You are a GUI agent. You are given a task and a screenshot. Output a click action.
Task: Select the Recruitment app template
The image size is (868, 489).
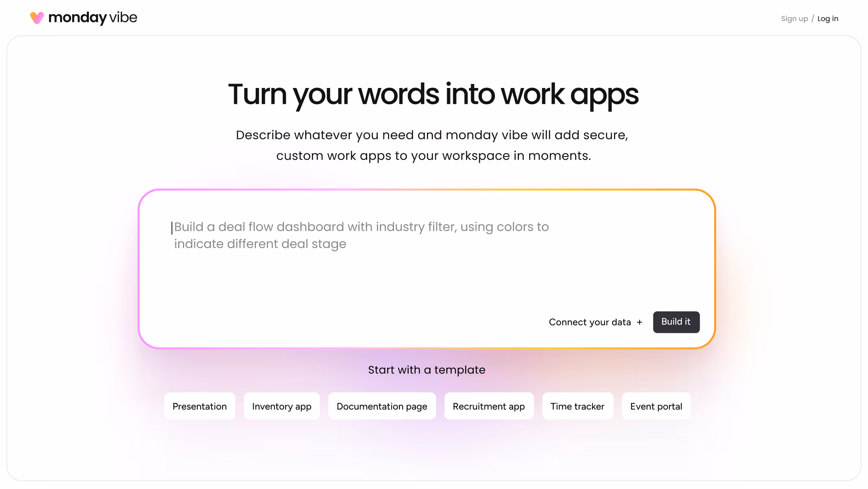[489, 406]
